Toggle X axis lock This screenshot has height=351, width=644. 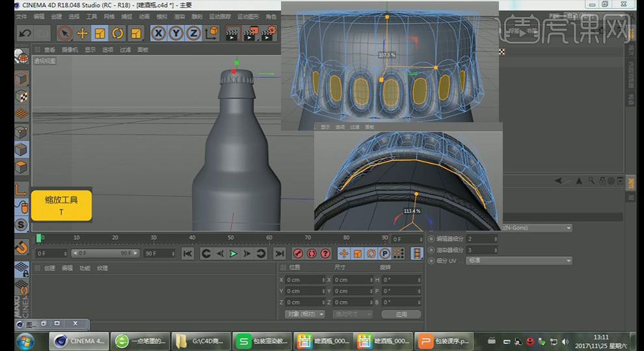pos(158,33)
